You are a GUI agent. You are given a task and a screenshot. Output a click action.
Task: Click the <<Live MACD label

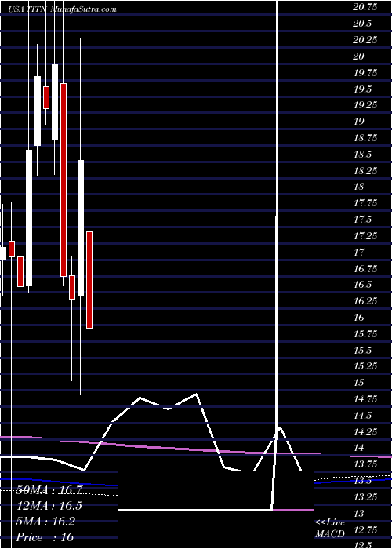coord(331,529)
